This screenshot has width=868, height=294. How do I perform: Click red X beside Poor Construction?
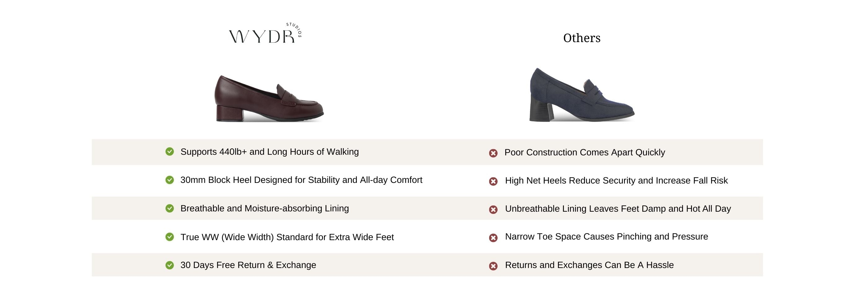(493, 153)
